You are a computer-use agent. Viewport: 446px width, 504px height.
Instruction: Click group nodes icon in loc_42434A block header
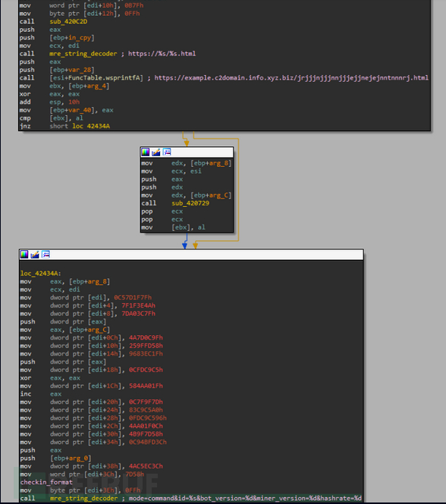46,255
